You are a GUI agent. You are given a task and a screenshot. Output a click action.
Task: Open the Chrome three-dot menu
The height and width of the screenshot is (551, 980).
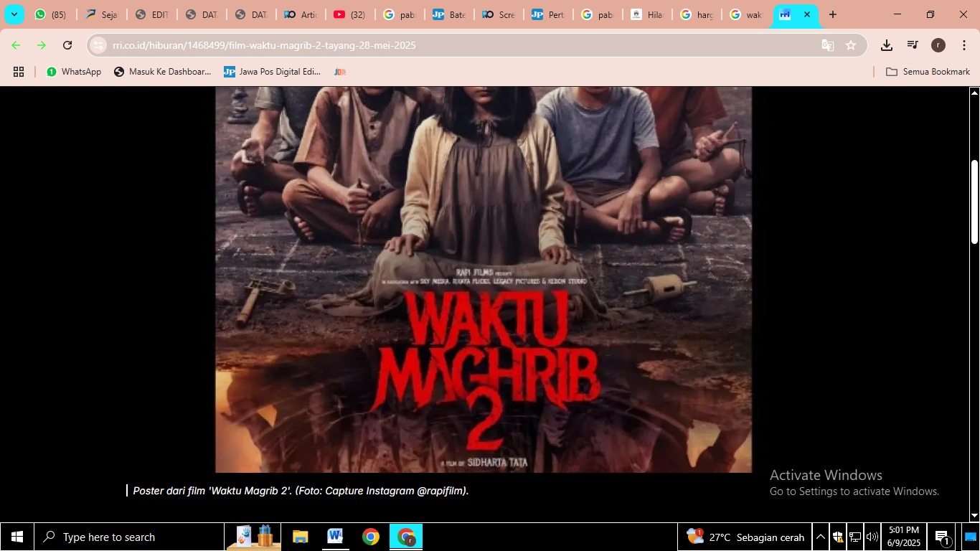pyautogui.click(x=964, y=45)
